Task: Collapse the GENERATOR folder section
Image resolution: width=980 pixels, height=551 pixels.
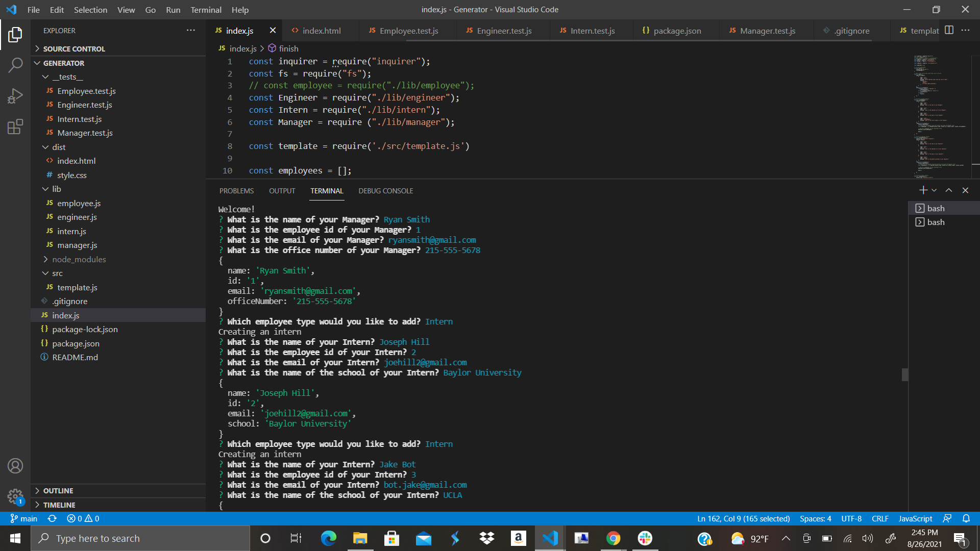Action: click(x=118, y=63)
